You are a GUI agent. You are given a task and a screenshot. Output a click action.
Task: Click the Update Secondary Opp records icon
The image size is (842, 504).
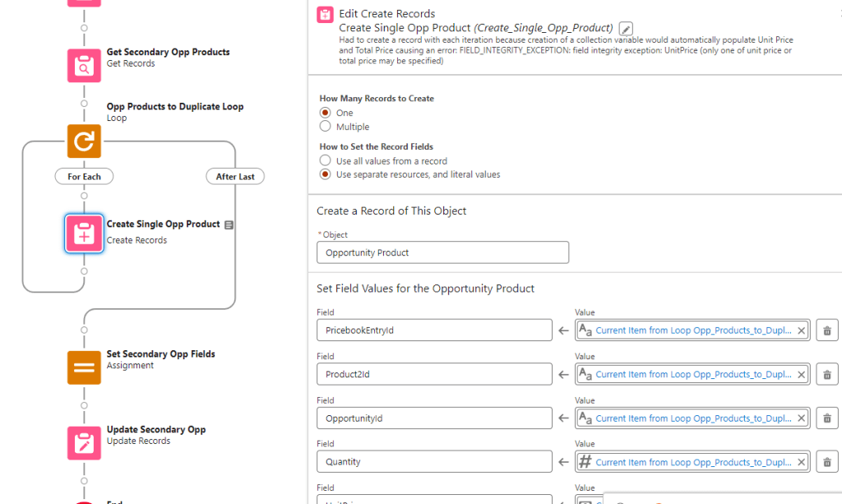coord(84,443)
